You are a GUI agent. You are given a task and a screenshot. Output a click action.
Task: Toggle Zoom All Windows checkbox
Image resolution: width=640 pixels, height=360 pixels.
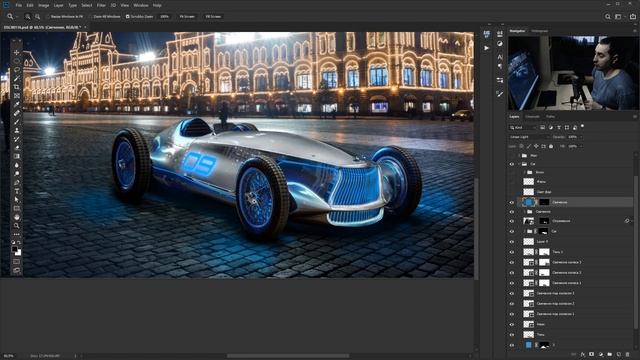click(x=91, y=17)
